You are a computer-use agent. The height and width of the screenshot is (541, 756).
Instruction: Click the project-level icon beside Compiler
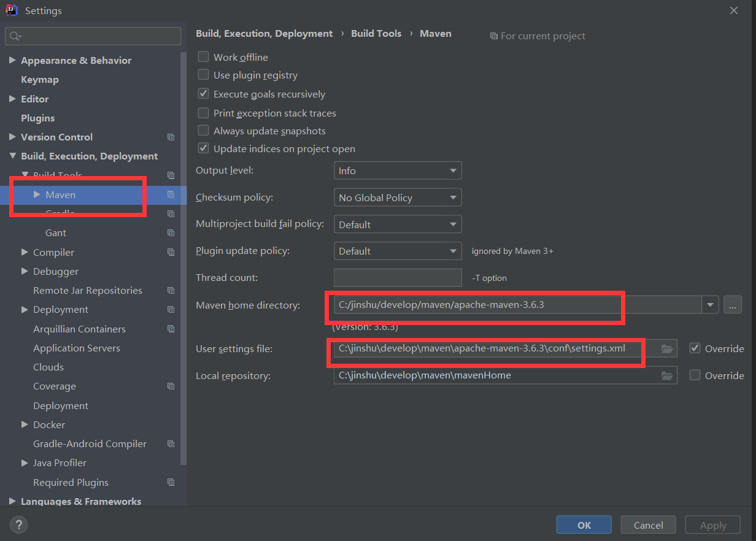[171, 252]
